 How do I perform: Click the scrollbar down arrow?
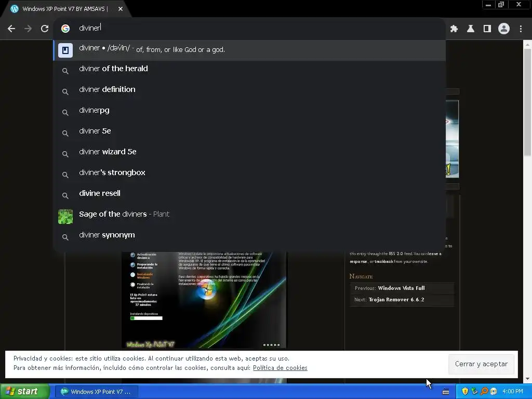tap(527, 379)
